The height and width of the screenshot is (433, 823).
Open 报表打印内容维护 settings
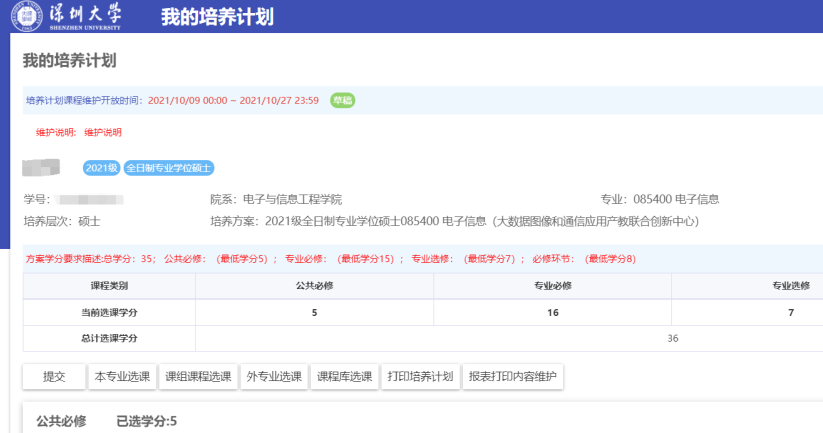(513, 377)
